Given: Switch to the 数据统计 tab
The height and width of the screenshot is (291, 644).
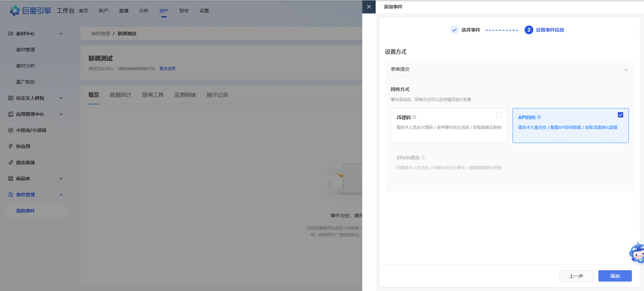Looking at the screenshot, I should [120, 95].
